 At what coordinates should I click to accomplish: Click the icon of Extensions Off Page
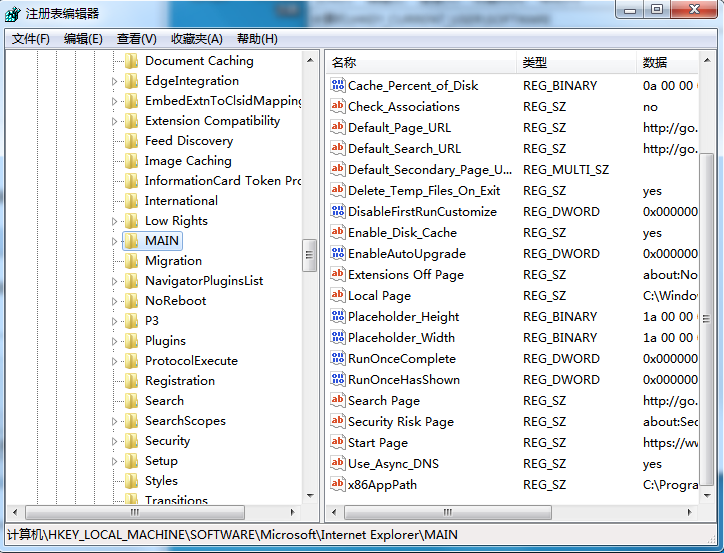[338, 274]
